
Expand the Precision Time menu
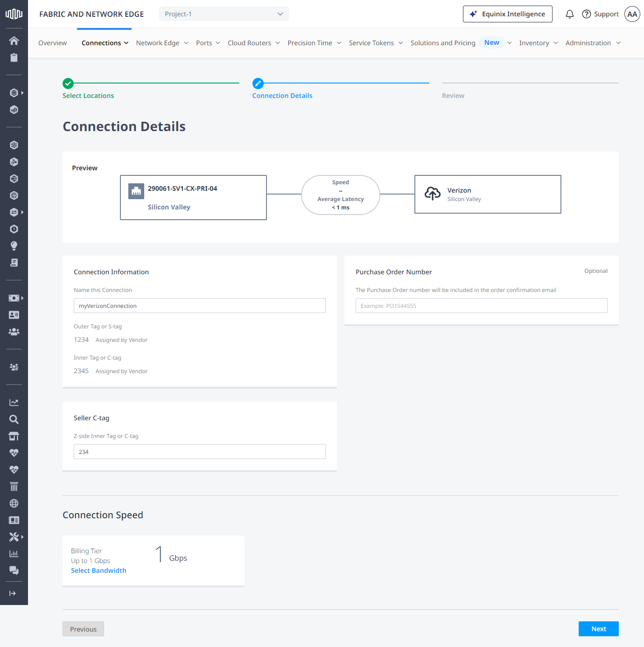click(x=315, y=43)
